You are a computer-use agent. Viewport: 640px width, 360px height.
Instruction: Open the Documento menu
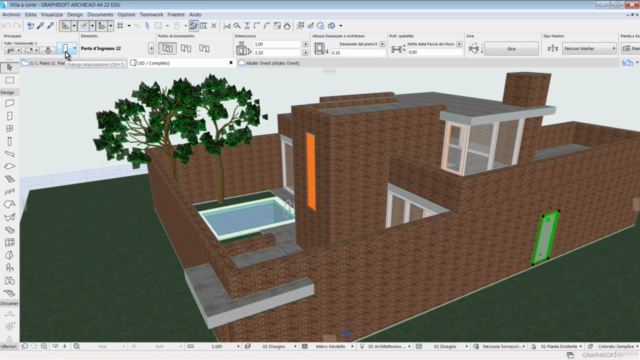(x=100, y=14)
